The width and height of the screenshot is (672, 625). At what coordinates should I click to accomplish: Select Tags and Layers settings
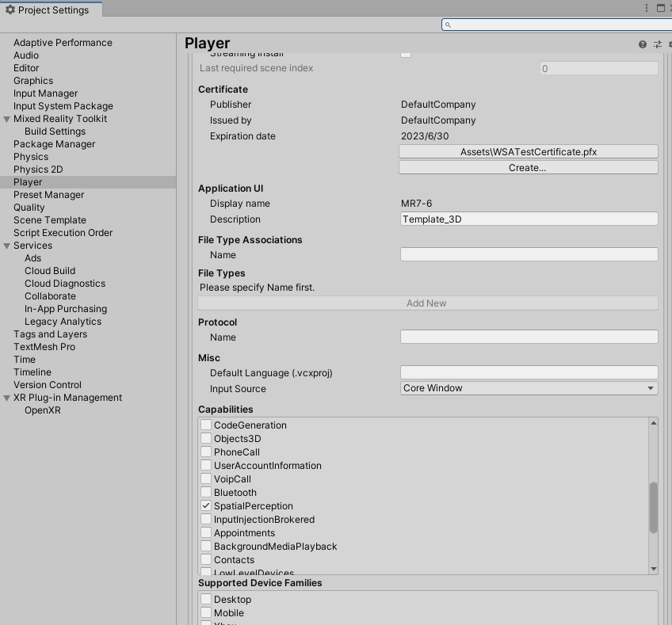50,334
